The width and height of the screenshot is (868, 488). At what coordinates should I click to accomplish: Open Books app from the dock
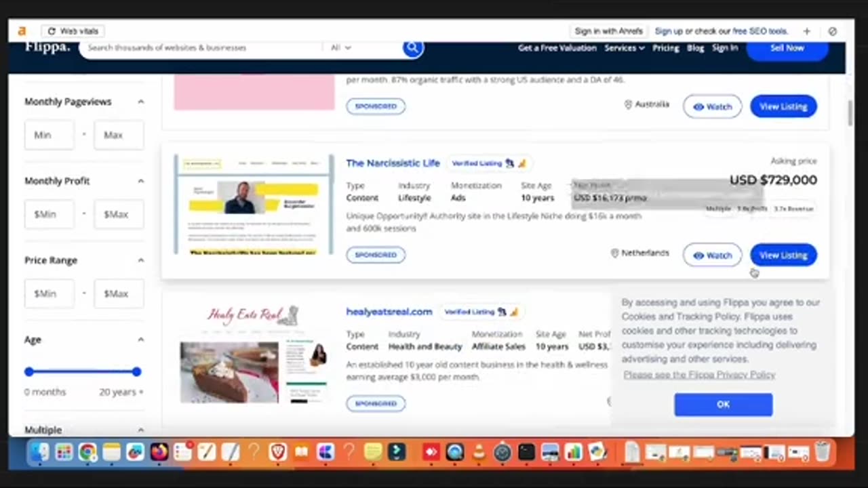302,451
